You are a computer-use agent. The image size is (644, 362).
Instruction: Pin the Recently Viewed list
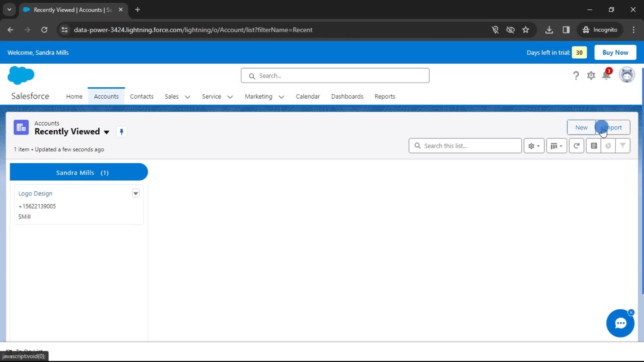click(121, 132)
